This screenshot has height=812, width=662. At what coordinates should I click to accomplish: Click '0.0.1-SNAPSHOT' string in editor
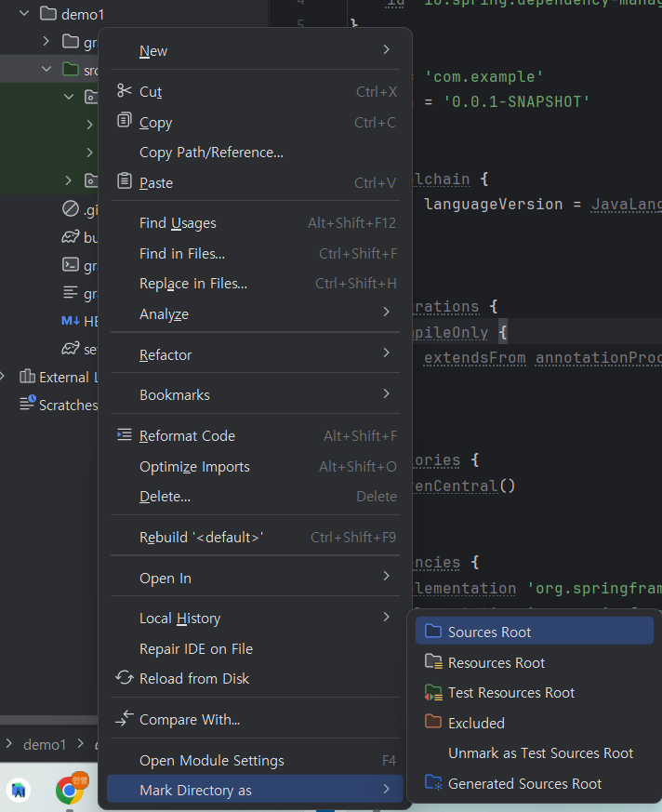coord(516,101)
